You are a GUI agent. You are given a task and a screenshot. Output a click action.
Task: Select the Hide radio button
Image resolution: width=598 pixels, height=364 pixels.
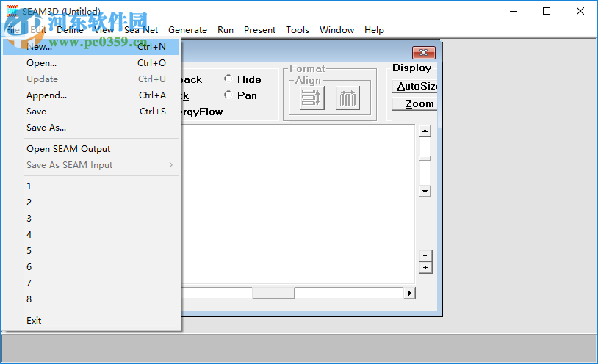coord(228,79)
